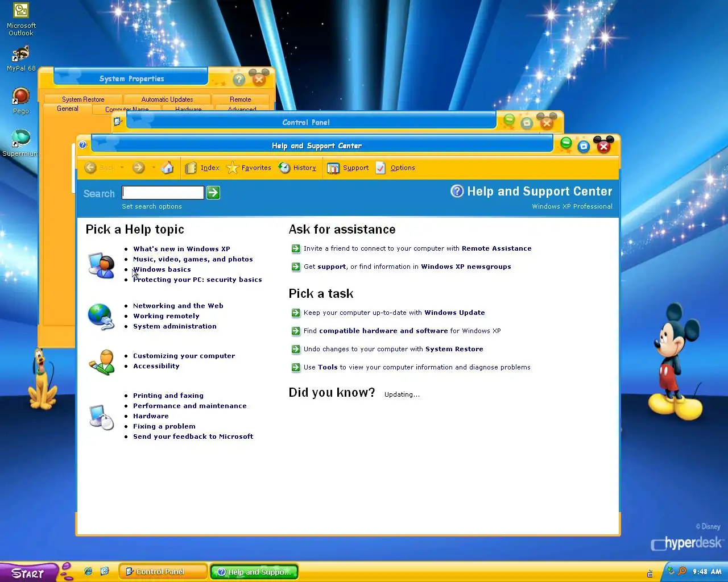Viewport: 728px width, 582px height.
Task: Select Remote tab in System Properties
Action: (241, 99)
